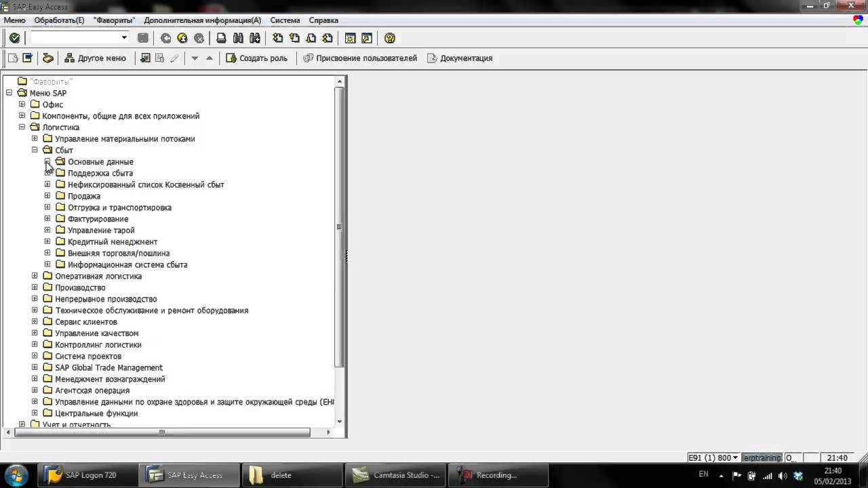
Task: Click the tree's horizontal scrollbar thumb
Action: click(162, 432)
